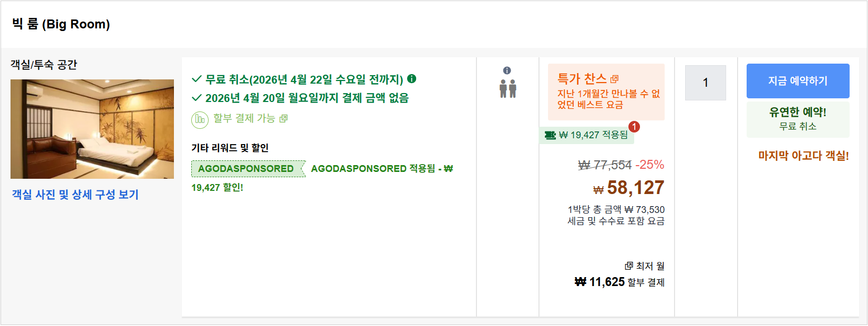Screen dimensions: 868x326
Task: Click the green checkmark beside 무료 취소
Action: tap(197, 79)
